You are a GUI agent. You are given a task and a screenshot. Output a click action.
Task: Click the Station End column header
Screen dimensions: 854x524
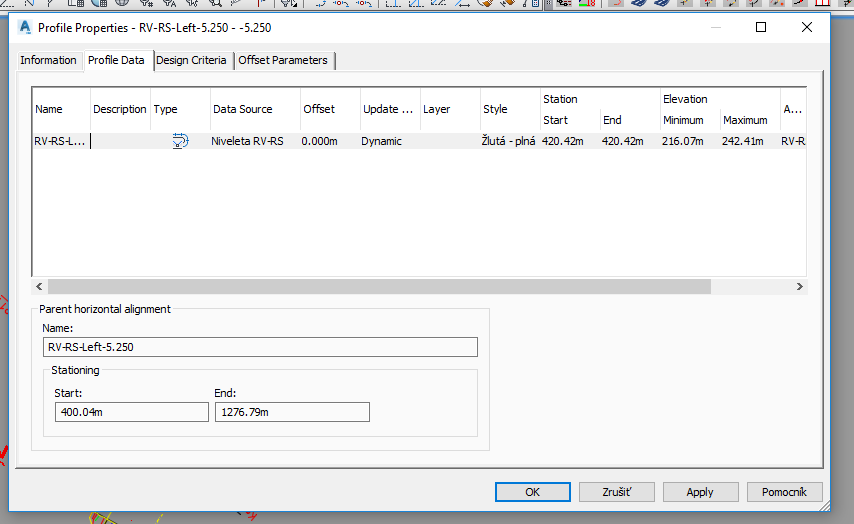(x=630, y=120)
